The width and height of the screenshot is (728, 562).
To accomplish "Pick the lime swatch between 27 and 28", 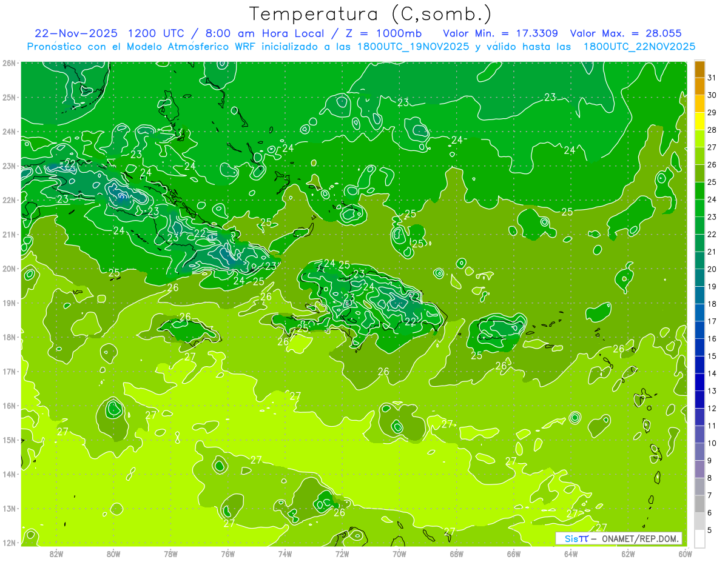I will 699,138.
